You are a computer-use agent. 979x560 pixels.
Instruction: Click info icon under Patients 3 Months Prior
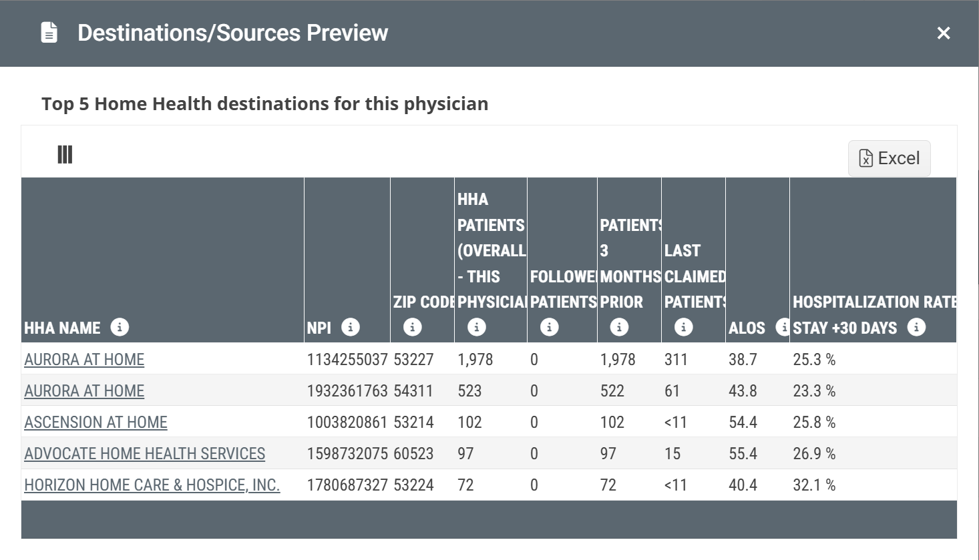pyautogui.click(x=619, y=327)
